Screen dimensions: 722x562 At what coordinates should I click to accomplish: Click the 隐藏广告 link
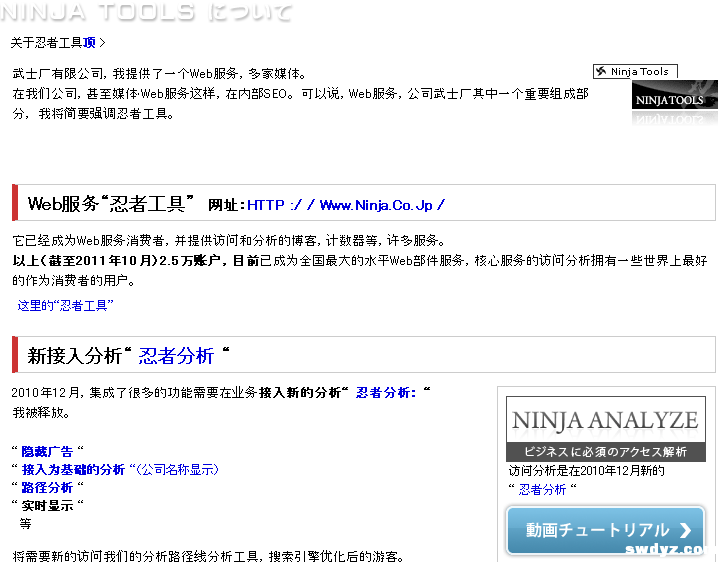(x=47, y=451)
